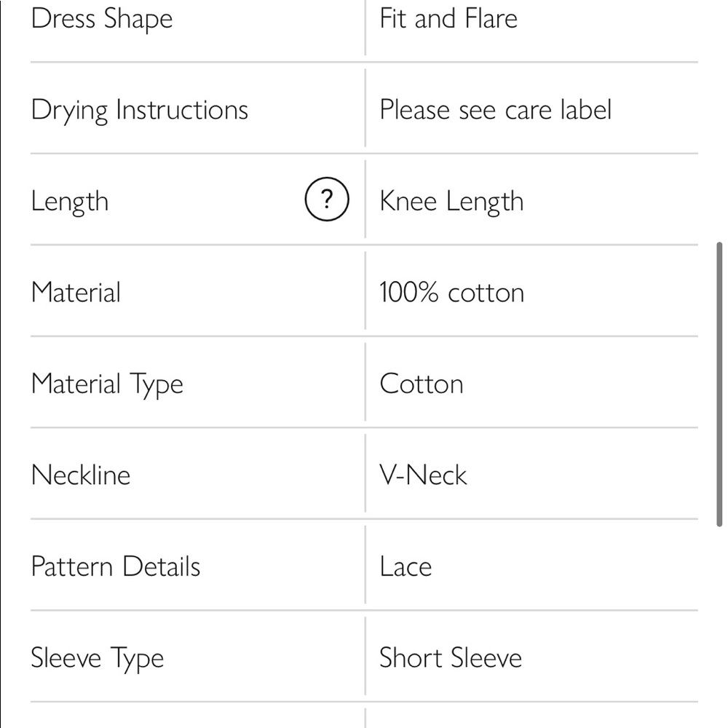728x728 pixels.
Task: Select the Length attribute label
Action: (70, 202)
